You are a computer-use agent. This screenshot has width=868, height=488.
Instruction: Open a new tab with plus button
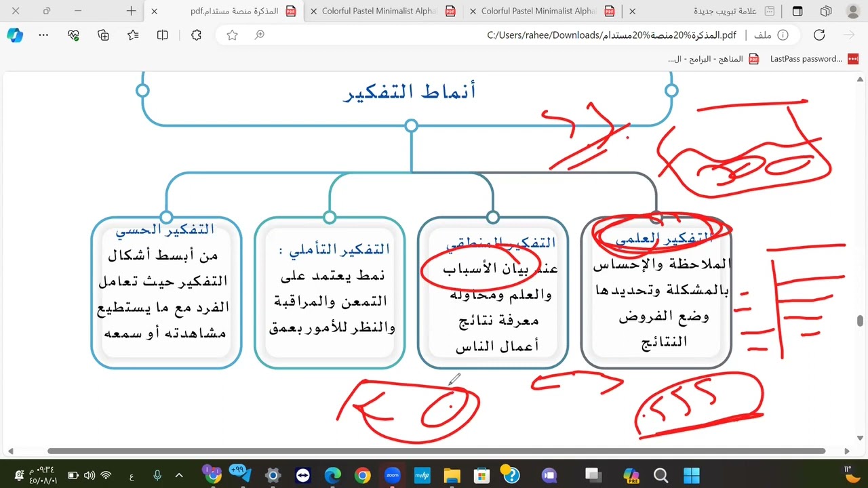point(132,11)
